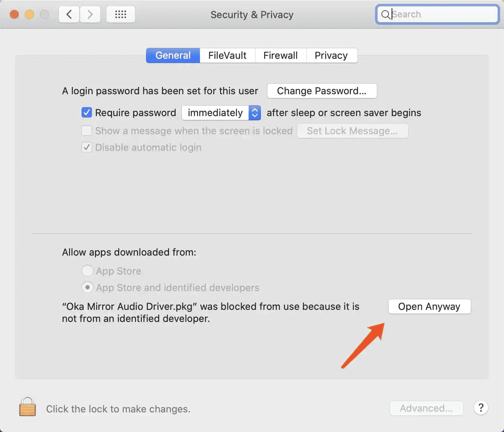Open the immediately password delay dropdown
Viewport: 504px width, 432px height.
click(221, 113)
